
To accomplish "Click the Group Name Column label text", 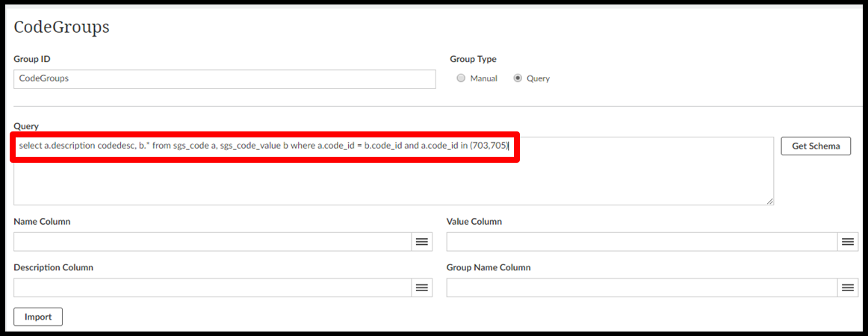I will [488, 267].
